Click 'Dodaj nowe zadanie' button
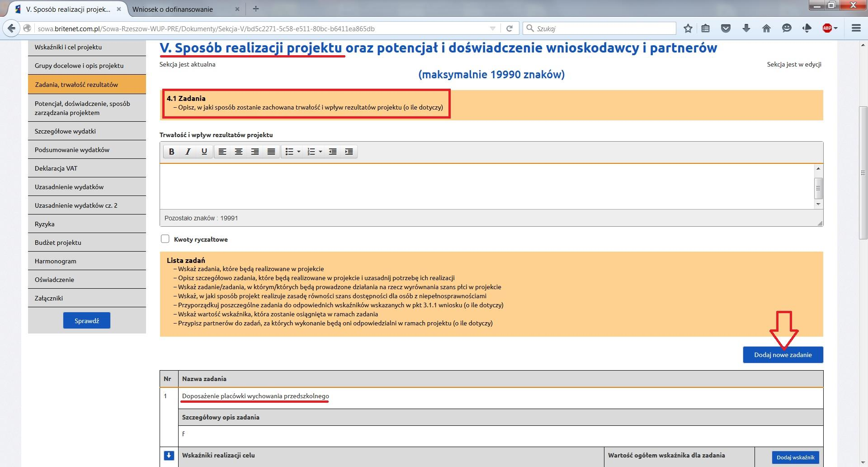868x467 pixels. point(783,355)
